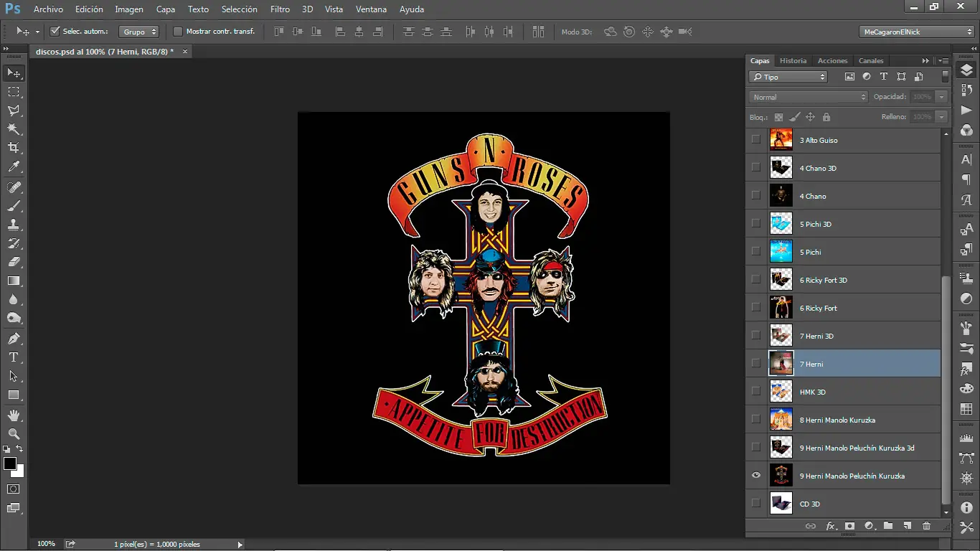Open the Capas panel options menu
The height and width of the screenshot is (551, 980).
943,61
